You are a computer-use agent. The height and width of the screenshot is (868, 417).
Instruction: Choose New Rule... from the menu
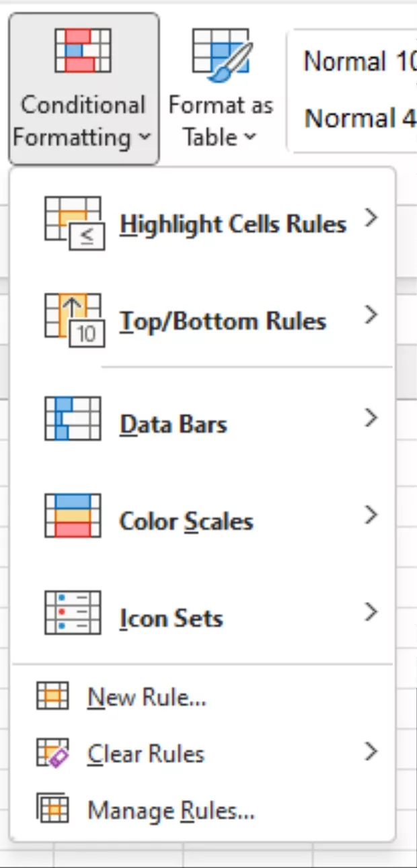(147, 698)
